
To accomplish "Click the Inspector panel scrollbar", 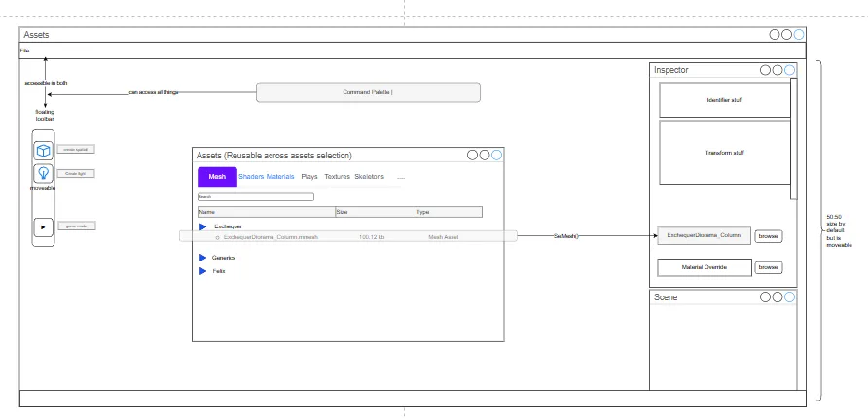I will [x=794, y=138].
